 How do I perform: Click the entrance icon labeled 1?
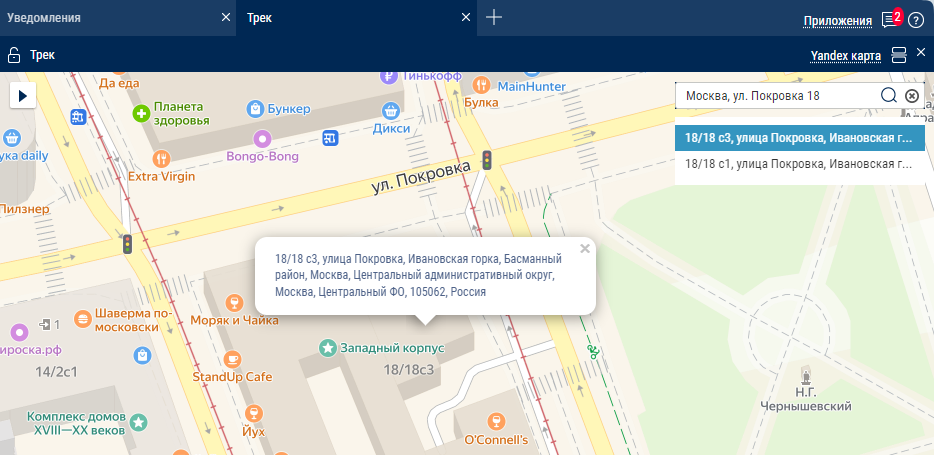[45, 325]
